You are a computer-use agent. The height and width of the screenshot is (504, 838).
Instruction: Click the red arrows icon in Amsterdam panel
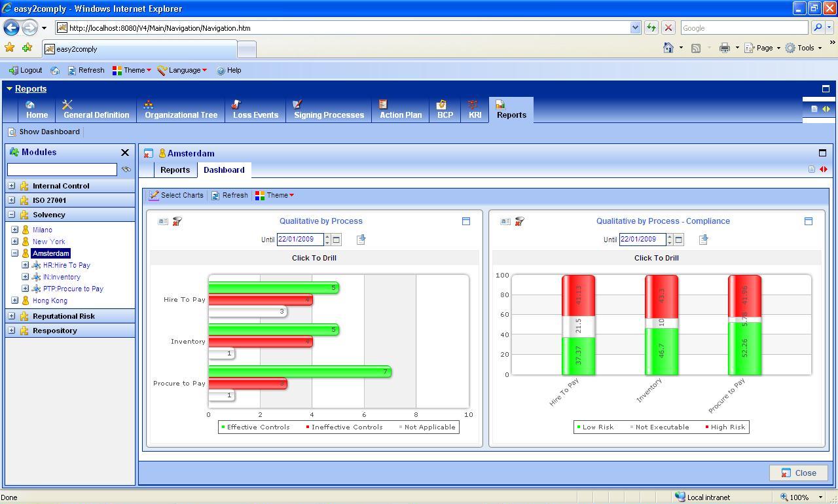pos(824,170)
